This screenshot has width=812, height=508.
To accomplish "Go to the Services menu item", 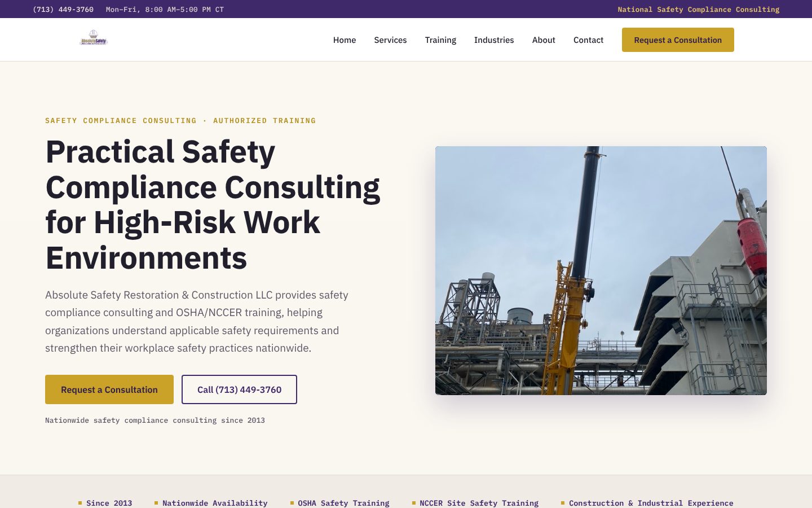I will (x=390, y=40).
